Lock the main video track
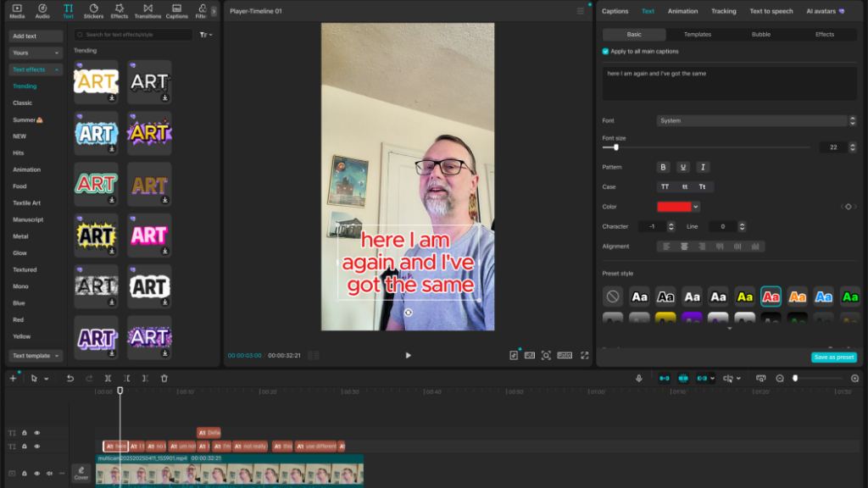 (25, 474)
